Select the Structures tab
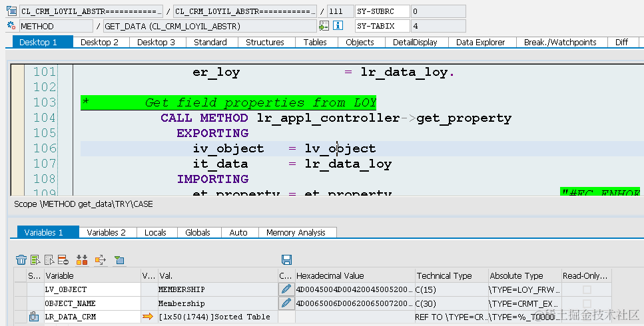 pyautogui.click(x=266, y=42)
